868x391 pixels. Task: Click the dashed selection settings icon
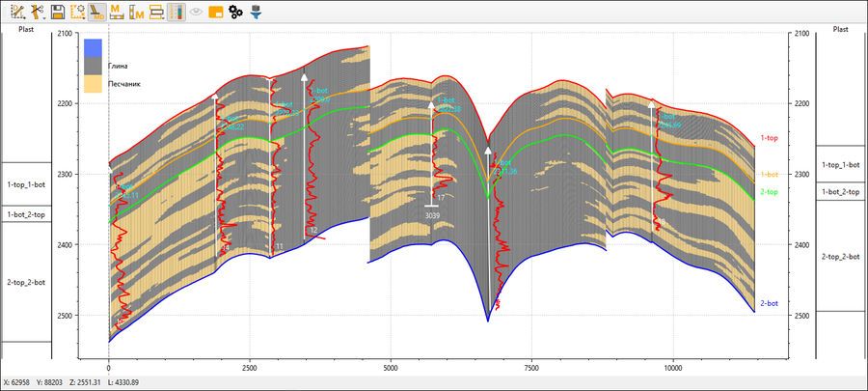(77, 13)
